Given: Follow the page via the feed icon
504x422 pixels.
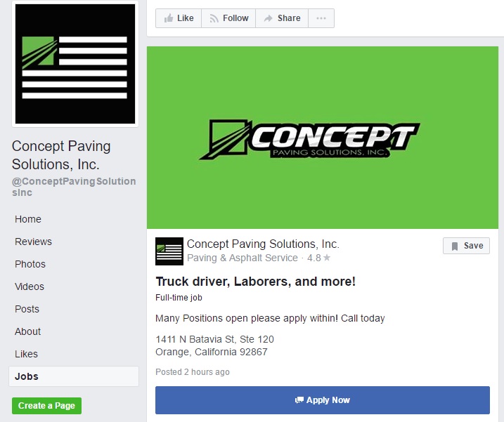Looking at the screenshot, I should tap(228, 18).
